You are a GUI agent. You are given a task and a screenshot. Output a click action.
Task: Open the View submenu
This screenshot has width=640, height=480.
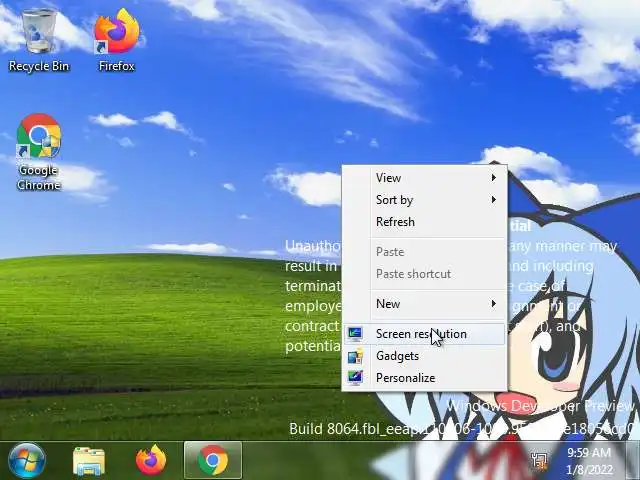424,178
